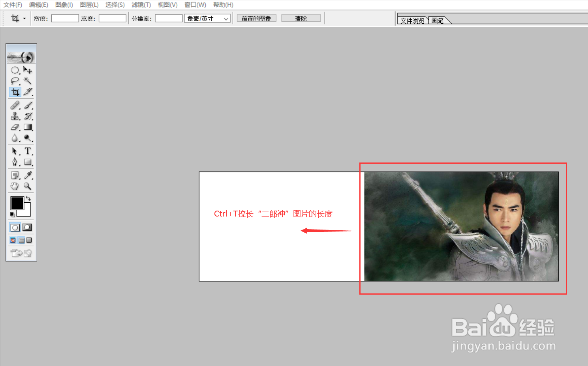Swap foreground and background colors
The width and height of the screenshot is (588, 366).
click(x=28, y=198)
